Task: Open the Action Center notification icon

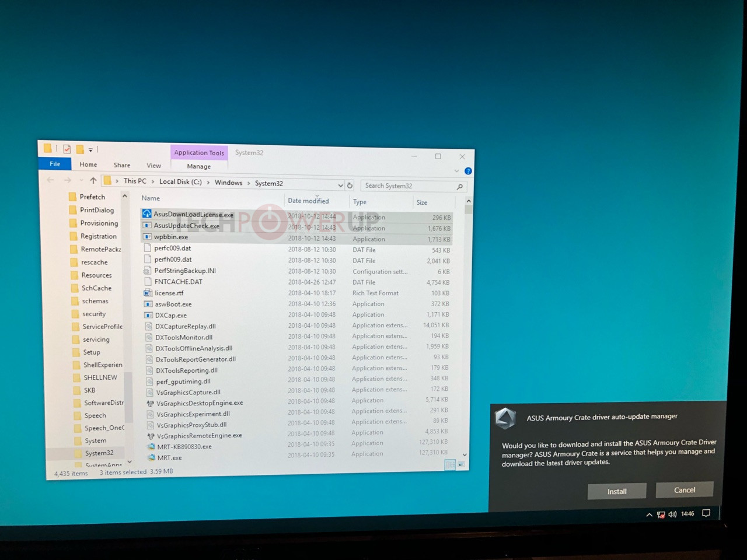Action: (706, 513)
